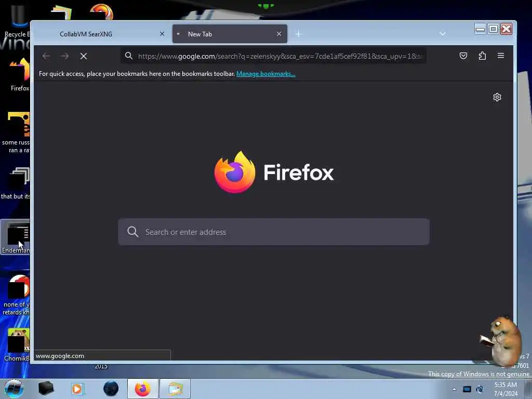Open the dark globe taskbar icon
The width and height of the screenshot is (532, 399).
[111, 389]
